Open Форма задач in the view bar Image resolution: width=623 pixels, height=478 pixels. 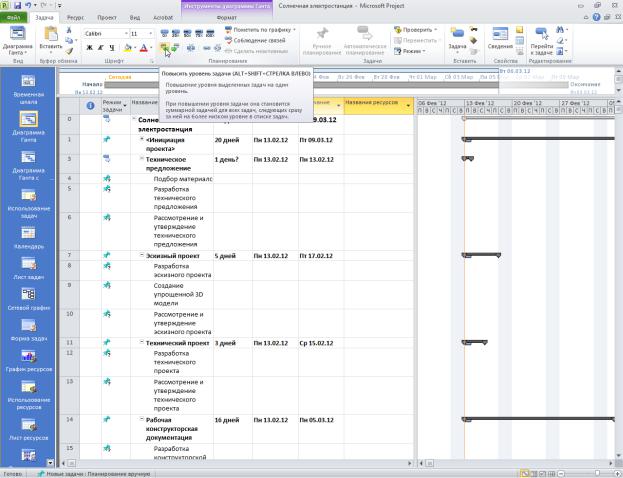click(29, 329)
